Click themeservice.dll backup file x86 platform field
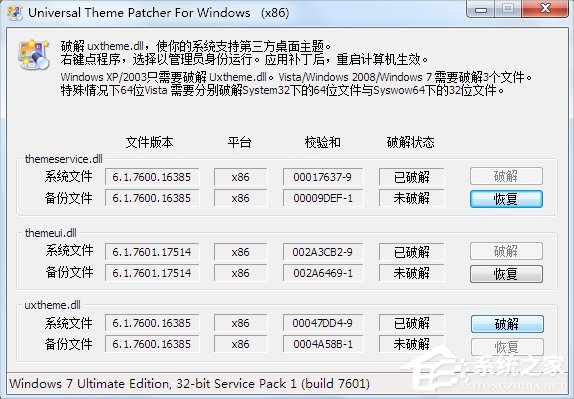 [241, 198]
